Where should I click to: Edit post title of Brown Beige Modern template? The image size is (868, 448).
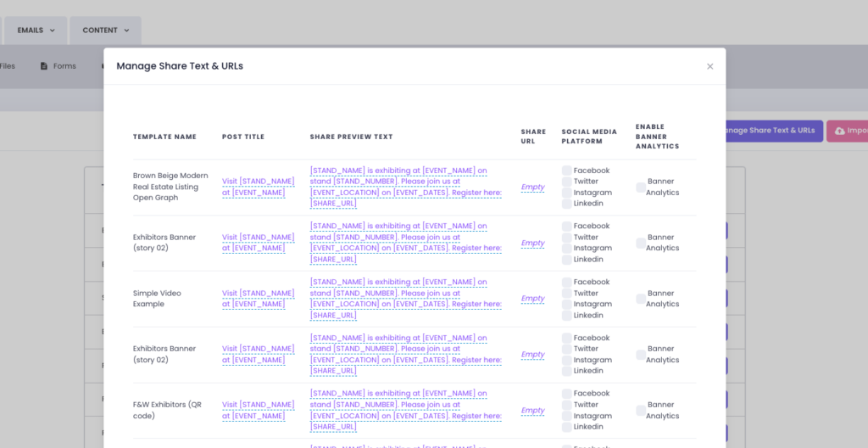[x=258, y=187]
